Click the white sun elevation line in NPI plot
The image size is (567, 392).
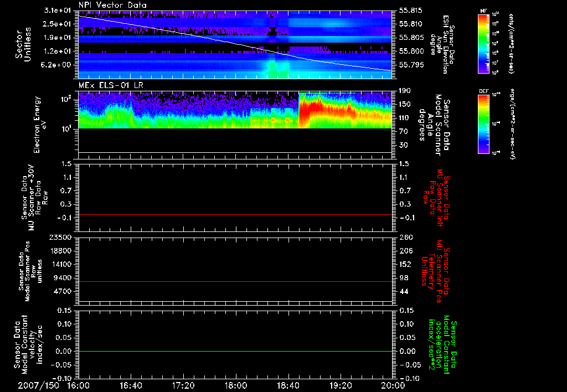[235, 44]
